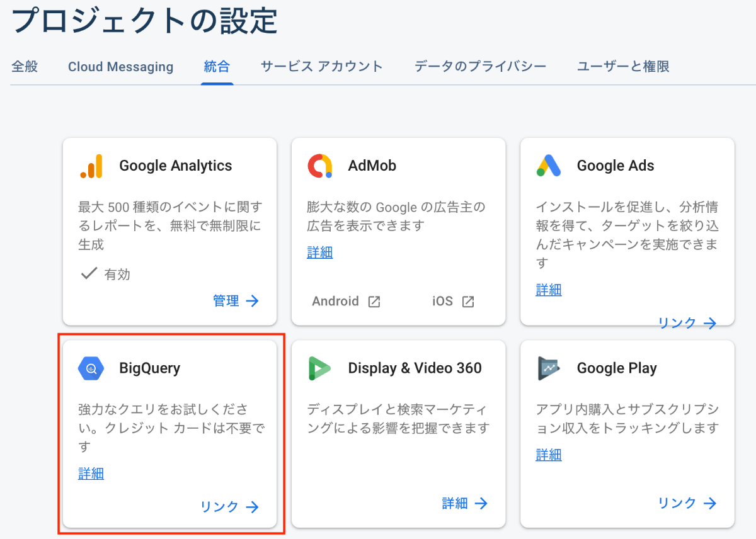Click the AdMob description text
This screenshot has height=539, width=756.
[x=396, y=216]
